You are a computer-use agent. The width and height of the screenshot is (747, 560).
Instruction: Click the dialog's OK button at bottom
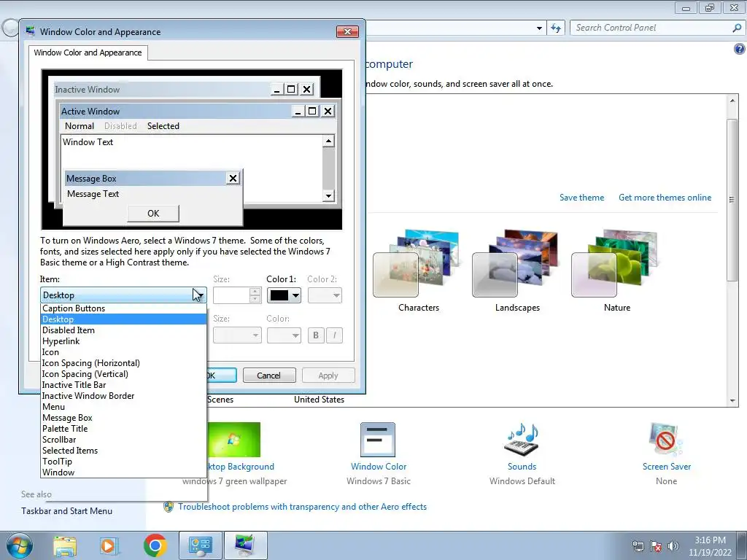click(222, 376)
